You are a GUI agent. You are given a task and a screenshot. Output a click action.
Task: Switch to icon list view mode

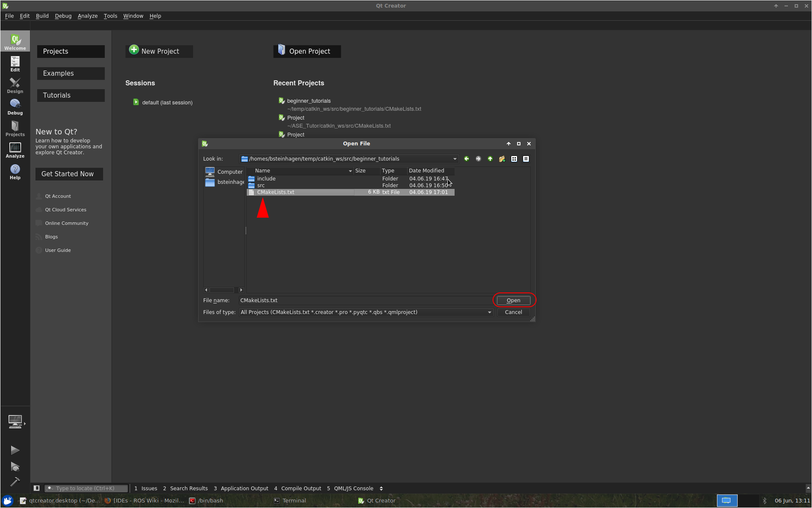(x=514, y=159)
